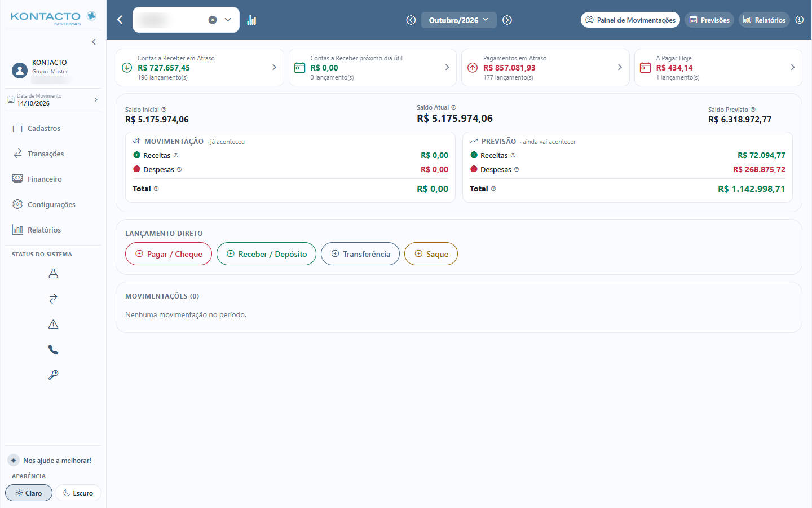This screenshot has width=812, height=508.
Task: Click the KONTACTO user avatar icon
Action: [x=20, y=71]
